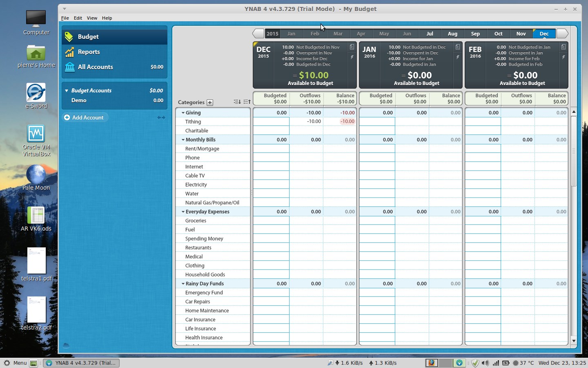Advance months with right arrow button

click(x=562, y=34)
